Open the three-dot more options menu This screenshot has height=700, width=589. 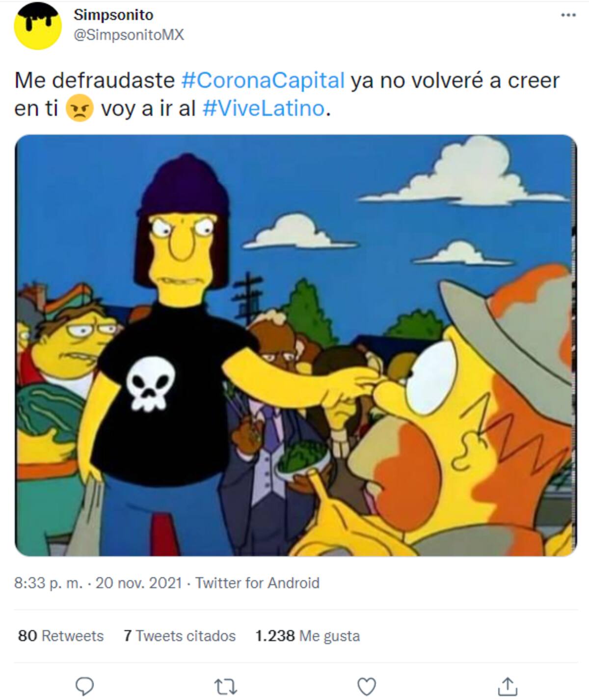(x=568, y=15)
